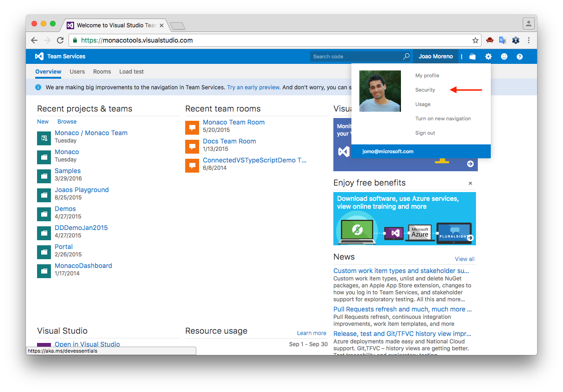The height and width of the screenshot is (392, 563).
Task: Select Security from user menu
Action: point(425,90)
